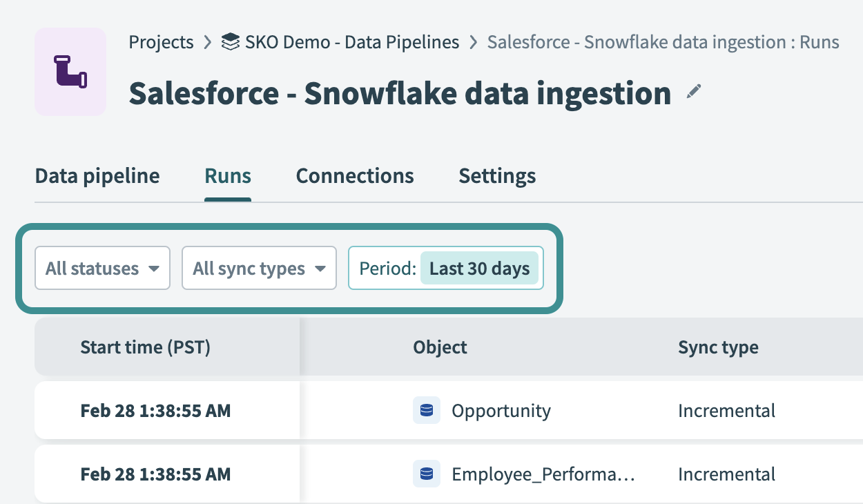Click the database icon beside Opportunity
Viewport: 863px width, 504px height.
427,411
